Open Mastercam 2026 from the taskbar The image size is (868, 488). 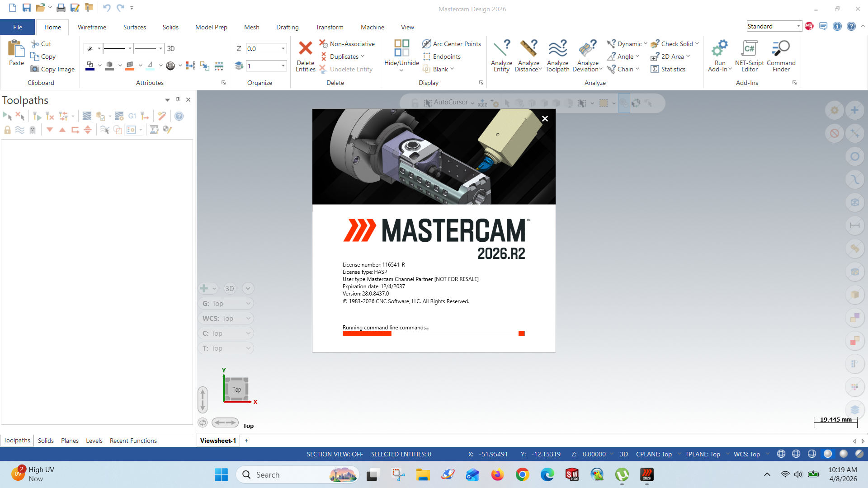(x=647, y=474)
